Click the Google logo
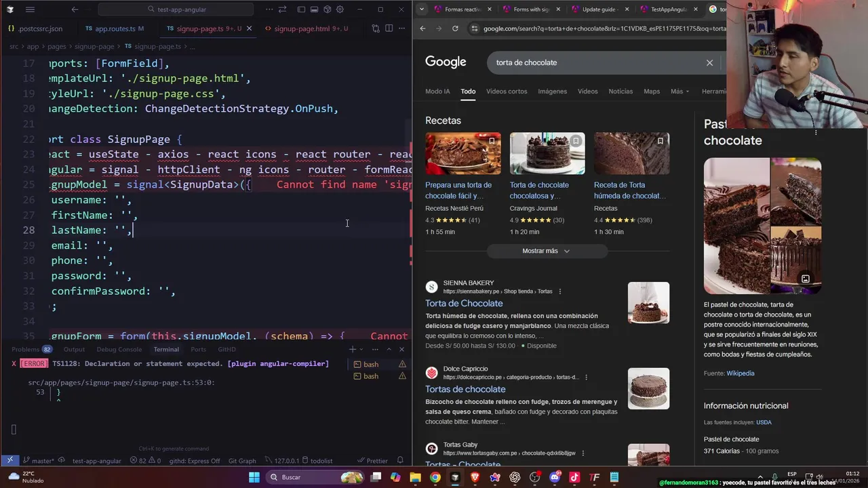The width and height of the screenshot is (868, 488). (446, 62)
